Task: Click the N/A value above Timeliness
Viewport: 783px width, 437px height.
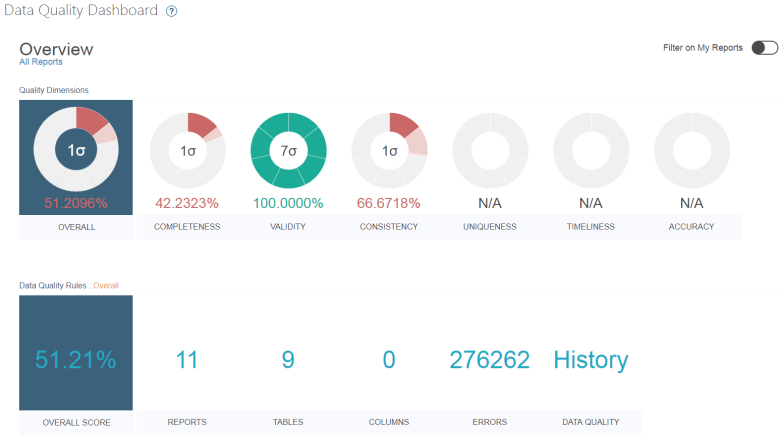Action: click(591, 203)
